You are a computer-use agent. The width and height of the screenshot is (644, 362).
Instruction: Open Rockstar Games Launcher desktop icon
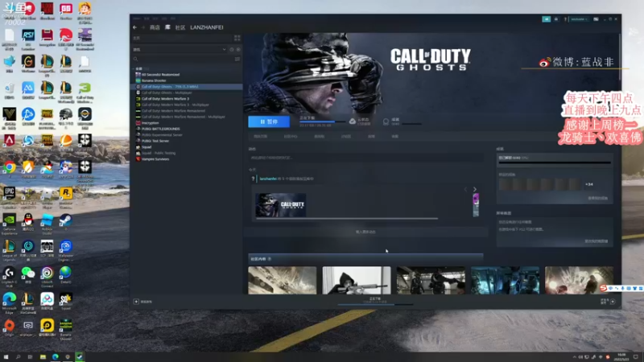[x=66, y=195]
